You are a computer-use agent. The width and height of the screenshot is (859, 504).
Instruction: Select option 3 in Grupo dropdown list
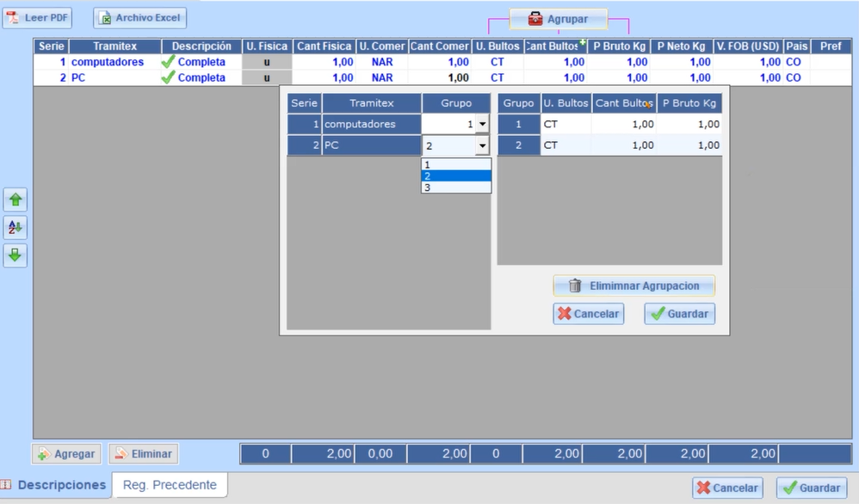tap(455, 187)
